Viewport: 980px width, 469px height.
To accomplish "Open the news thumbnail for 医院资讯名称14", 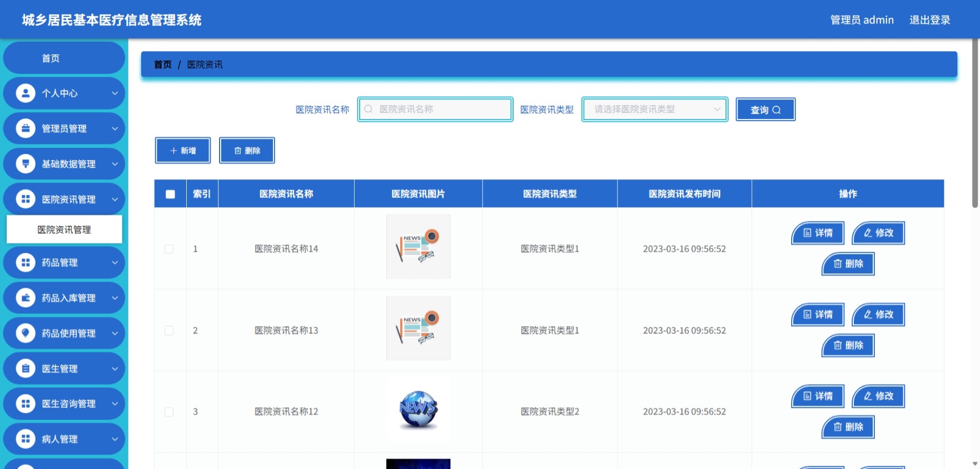I will pos(418,247).
